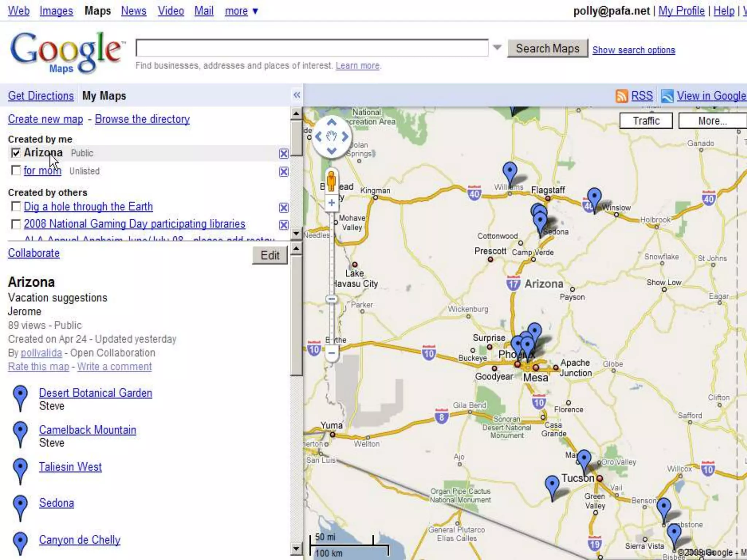This screenshot has height=560, width=747.
Task: Click into the maps search input field
Action: (312, 48)
